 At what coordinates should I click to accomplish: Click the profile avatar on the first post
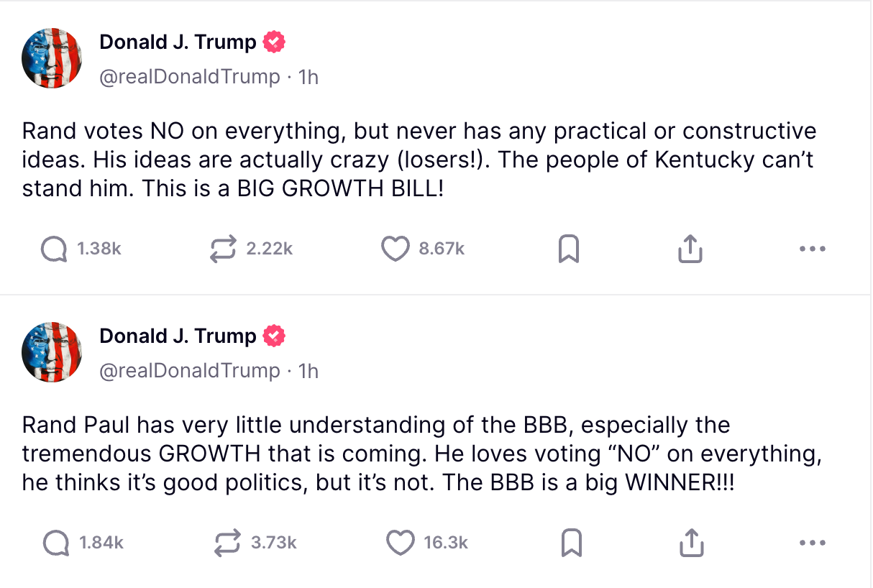click(x=52, y=58)
